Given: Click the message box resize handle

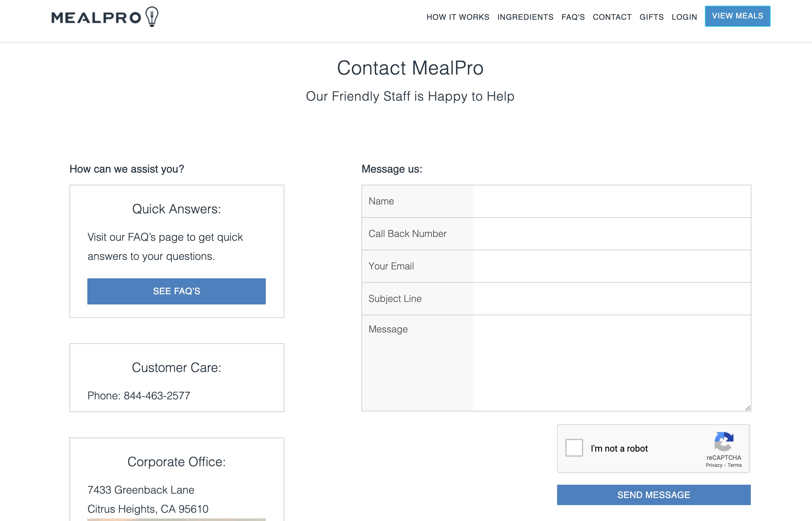Looking at the screenshot, I should [748, 408].
